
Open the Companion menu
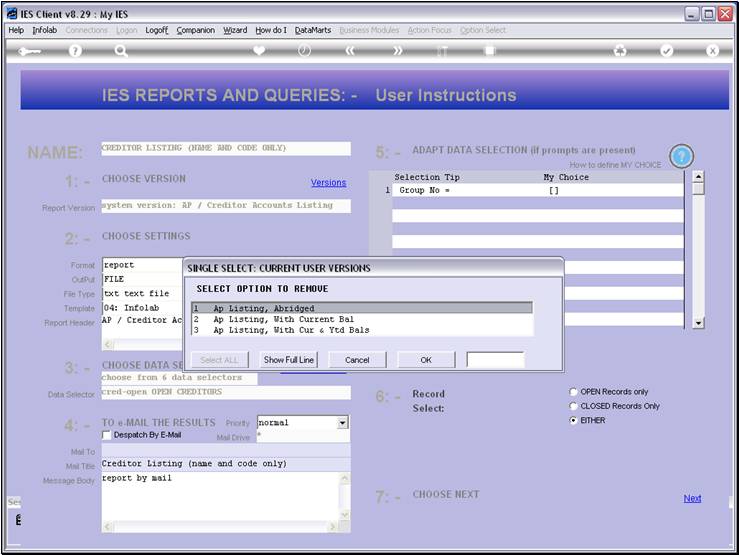tap(196, 30)
